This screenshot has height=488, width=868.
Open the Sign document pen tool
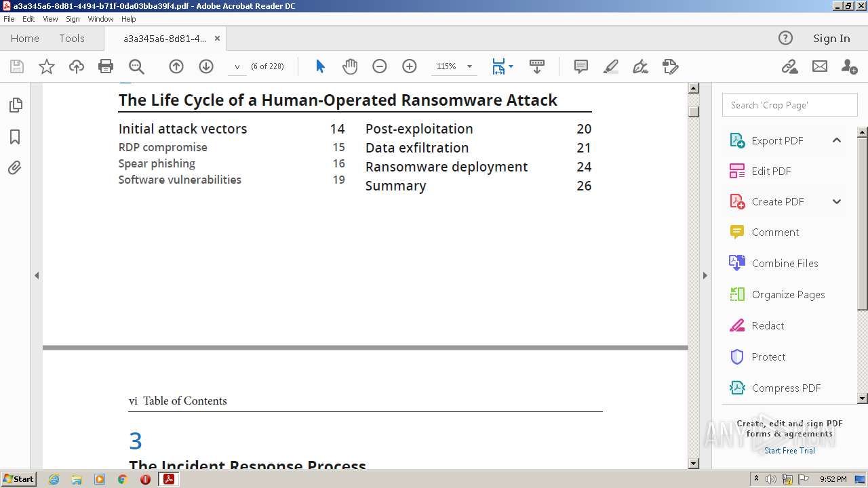click(x=640, y=66)
